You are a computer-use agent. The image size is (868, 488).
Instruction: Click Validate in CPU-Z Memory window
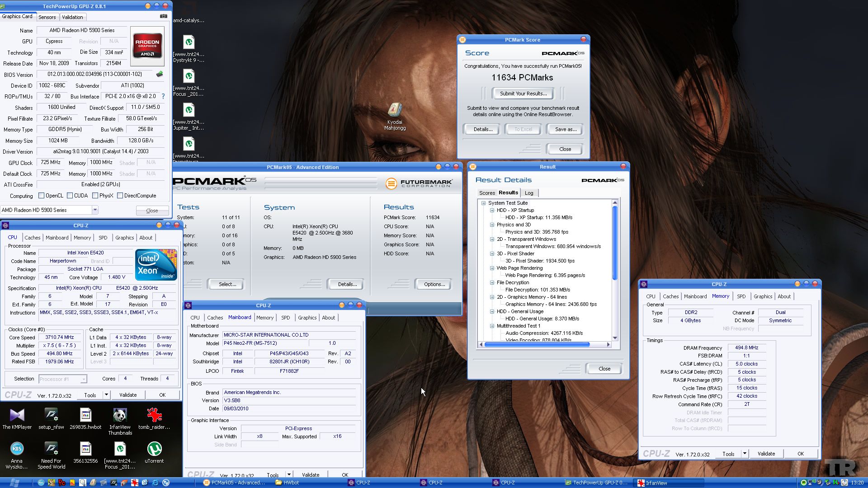[766, 454]
